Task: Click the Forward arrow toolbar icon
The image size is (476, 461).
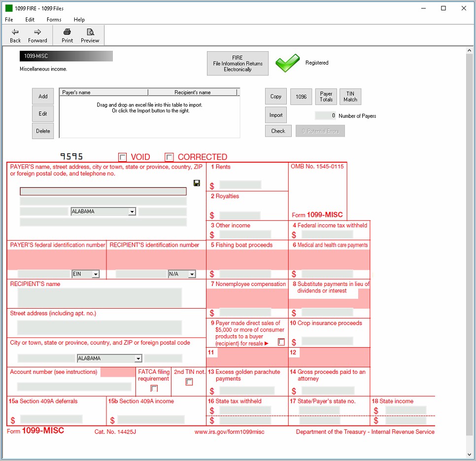Action: coord(37,32)
